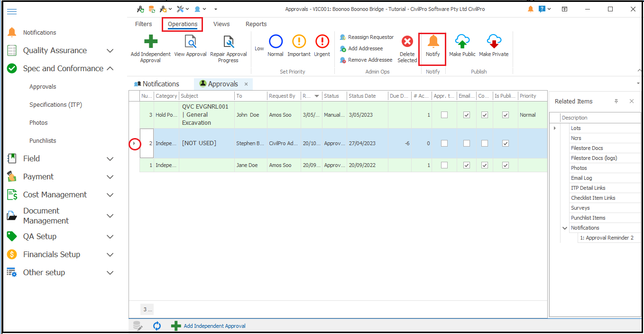Viewport: 644px width, 334px height.
Task: Switch to the Filters ribbon tab
Action: (x=144, y=24)
